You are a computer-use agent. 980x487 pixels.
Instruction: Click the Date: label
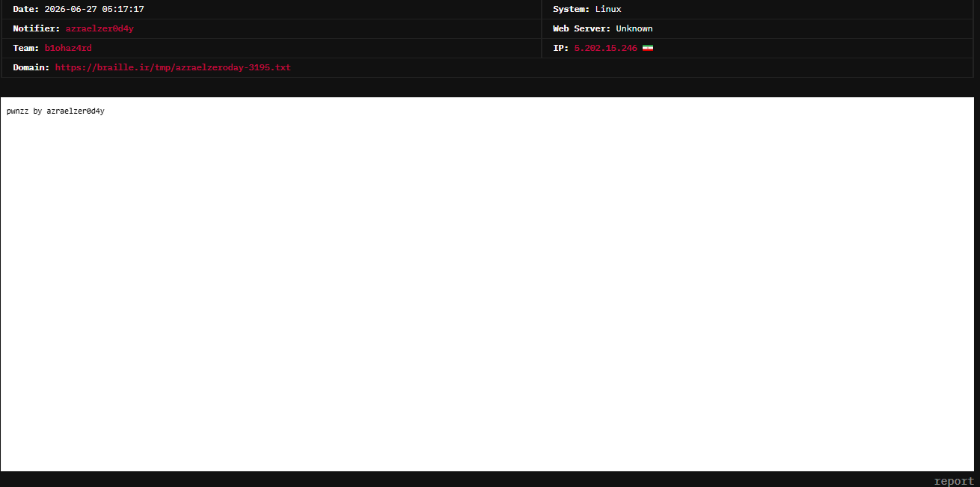click(26, 9)
